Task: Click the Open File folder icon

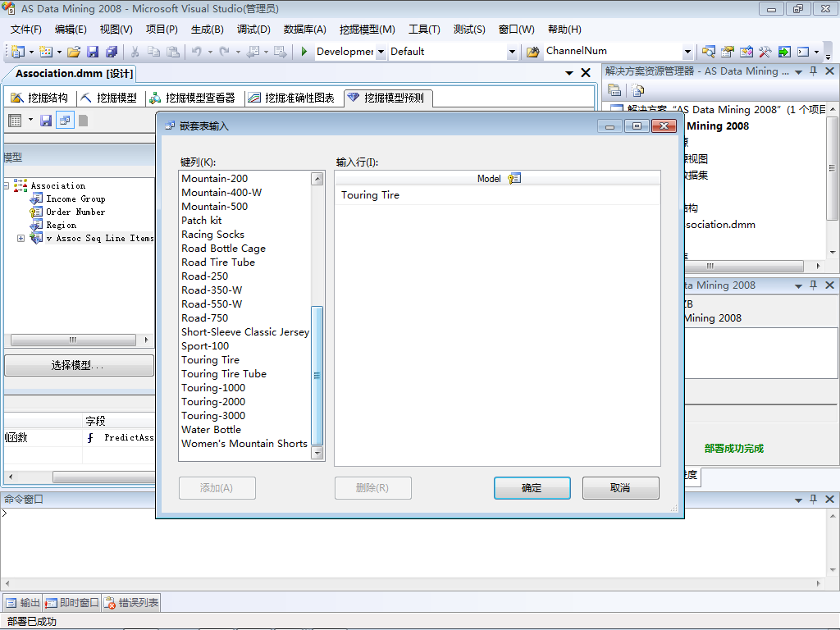Action: point(74,52)
